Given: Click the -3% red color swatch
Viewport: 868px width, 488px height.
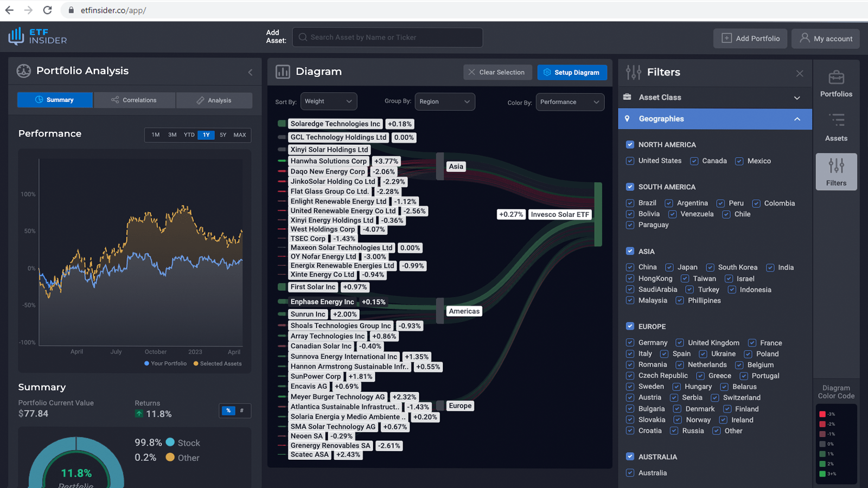Looking at the screenshot, I should [822, 414].
